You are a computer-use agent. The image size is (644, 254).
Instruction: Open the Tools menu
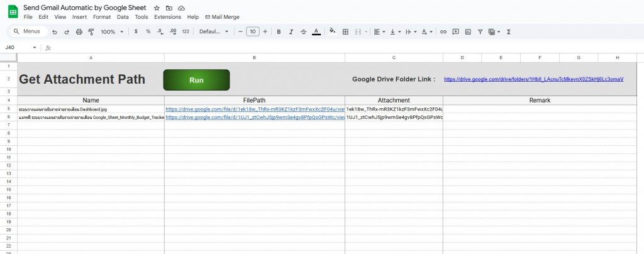tap(142, 17)
